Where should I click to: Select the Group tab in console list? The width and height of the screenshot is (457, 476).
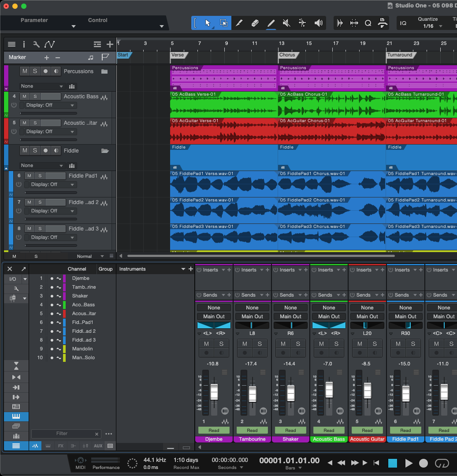click(x=106, y=269)
